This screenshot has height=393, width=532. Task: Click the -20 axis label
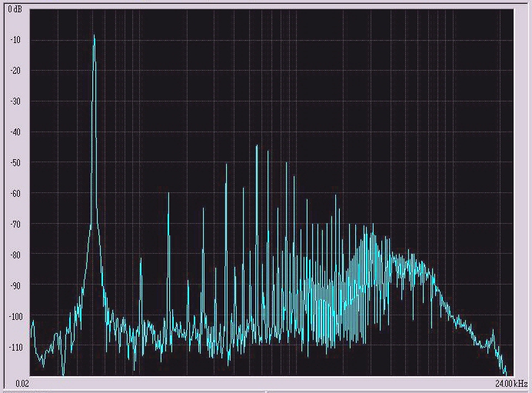15,71
